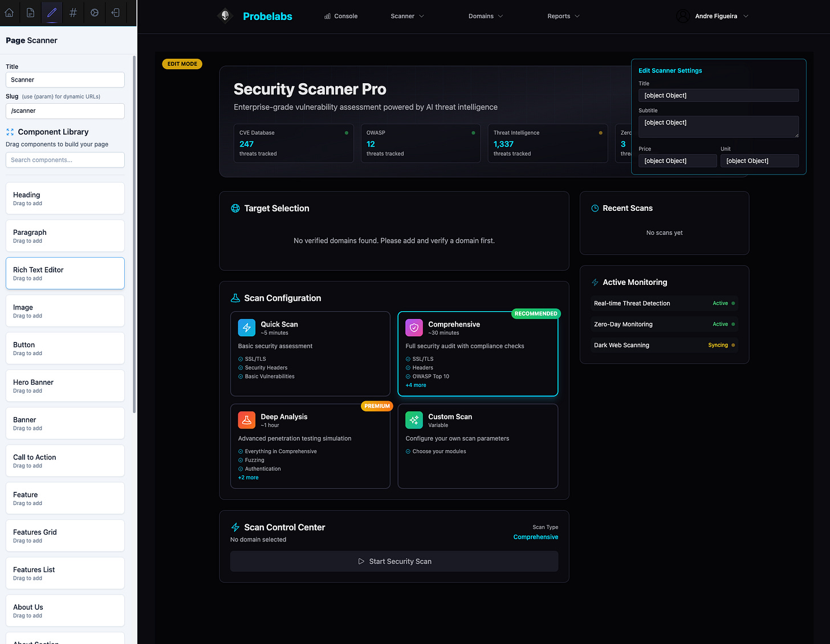This screenshot has height=644, width=830.
Task: Select the Heading component
Action: [x=65, y=198]
